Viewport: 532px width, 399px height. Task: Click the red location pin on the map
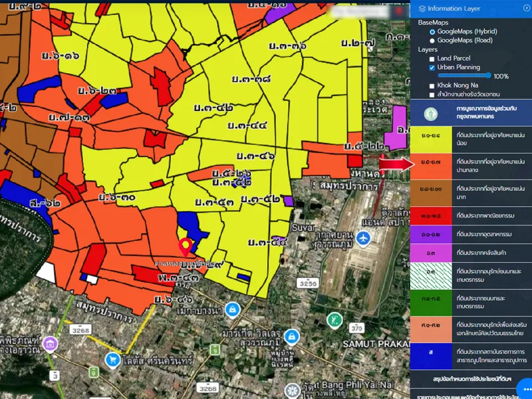[188, 245]
